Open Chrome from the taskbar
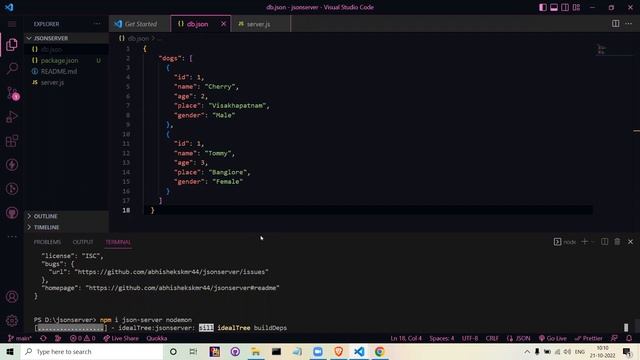 tap(380, 351)
